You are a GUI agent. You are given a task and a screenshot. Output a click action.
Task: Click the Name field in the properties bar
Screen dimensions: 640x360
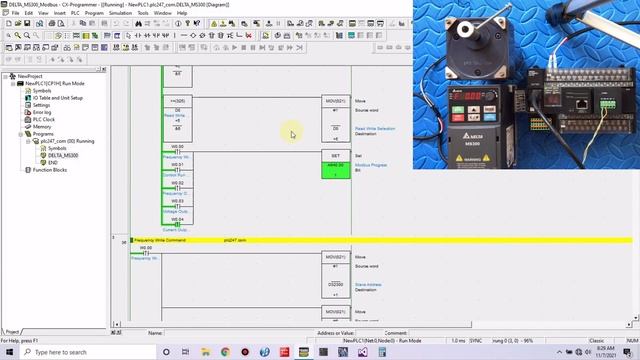[239, 333]
